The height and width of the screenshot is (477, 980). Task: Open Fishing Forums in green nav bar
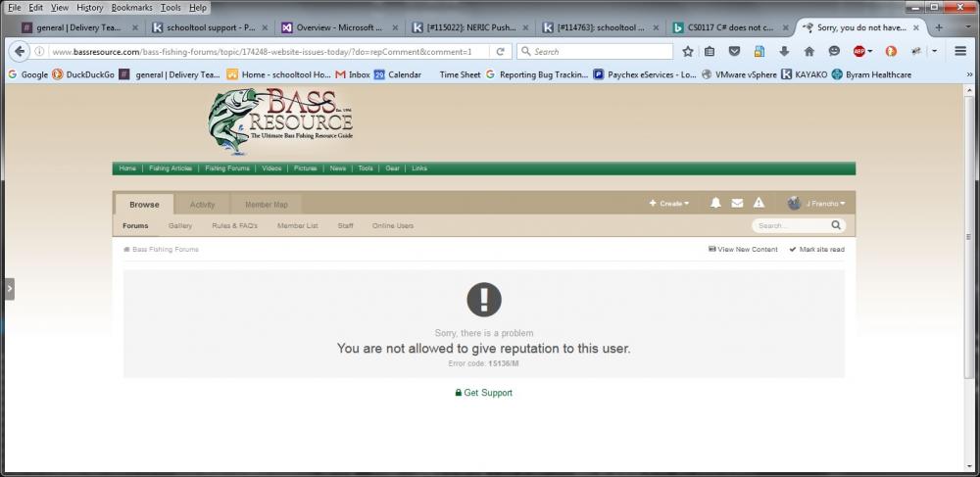tap(227, 168)
